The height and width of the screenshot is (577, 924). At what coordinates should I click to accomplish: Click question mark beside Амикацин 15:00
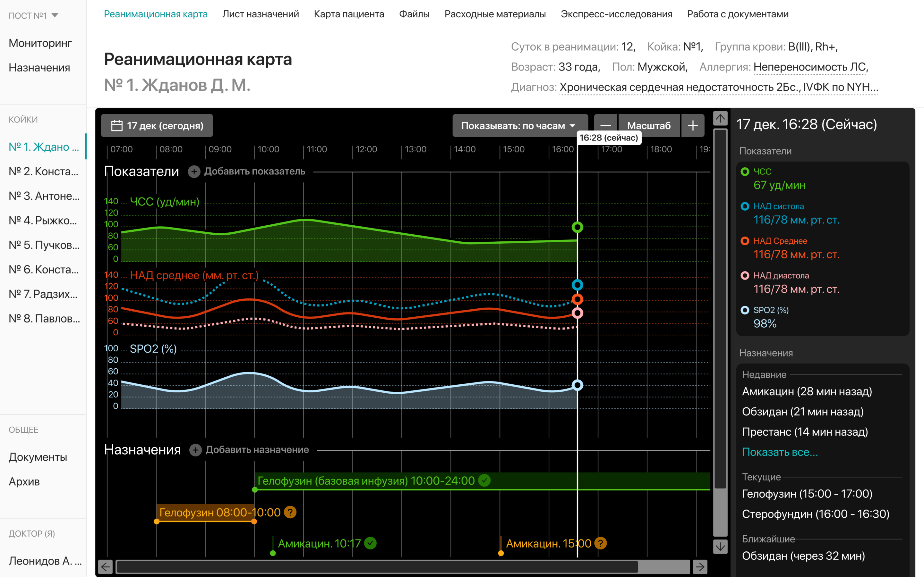point(600,543)
